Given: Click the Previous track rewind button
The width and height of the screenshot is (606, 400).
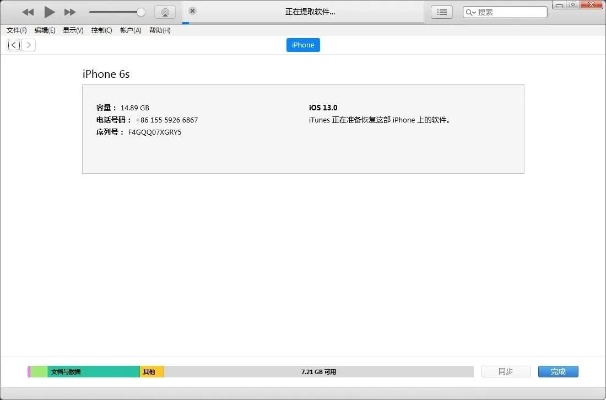Looking at the screenshot, I should tap(27, 12).
